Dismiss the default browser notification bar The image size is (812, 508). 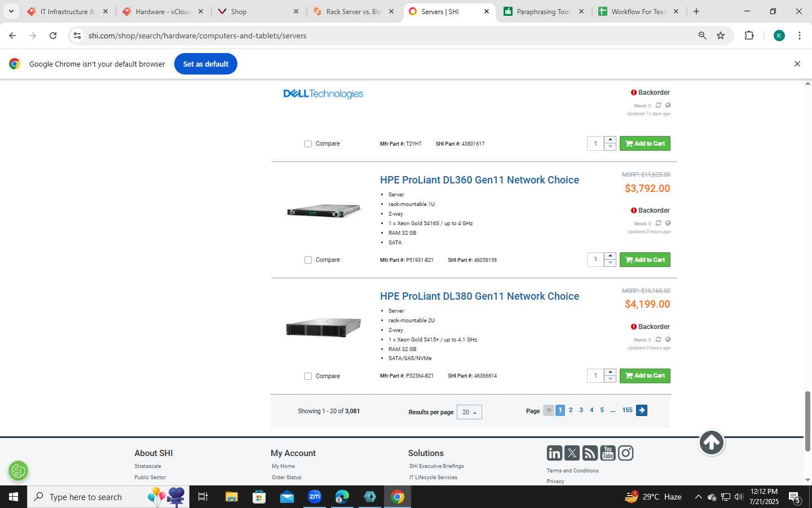pyautogui.click(x=797, y=64)
